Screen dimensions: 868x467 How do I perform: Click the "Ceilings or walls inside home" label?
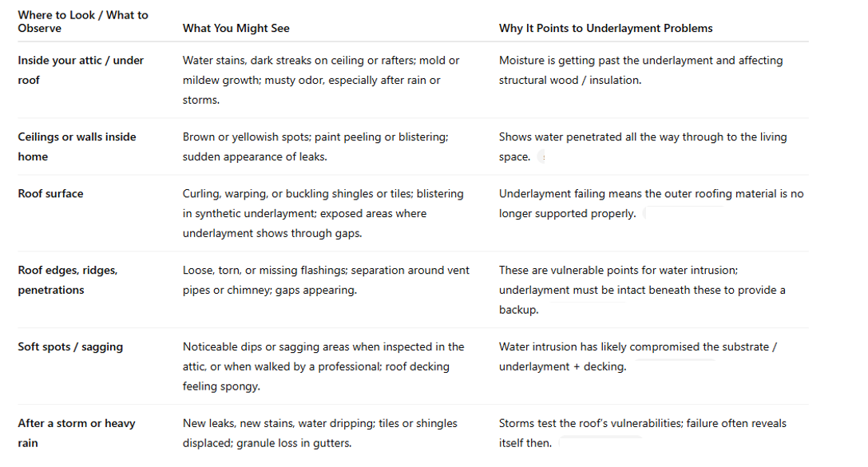coord(77,147)
